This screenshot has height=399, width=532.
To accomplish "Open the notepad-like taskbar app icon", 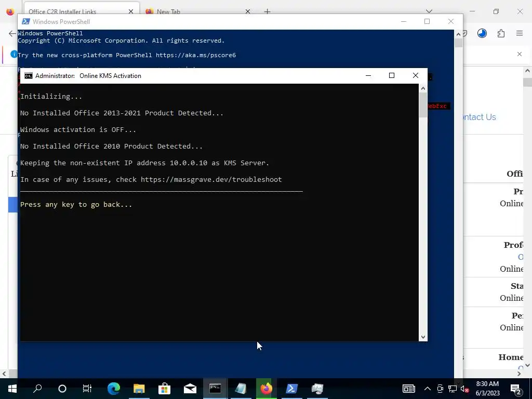I will tap(241, 389).
